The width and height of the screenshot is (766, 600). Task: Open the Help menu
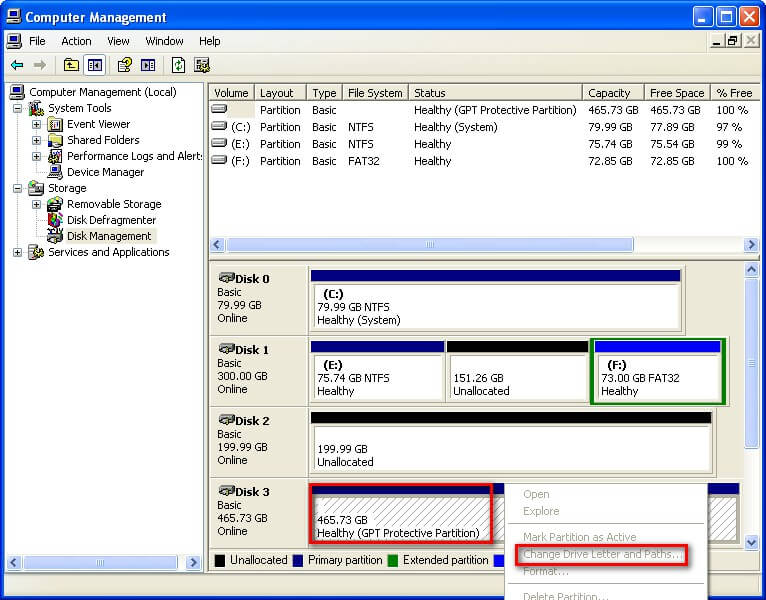click(x=210, y=42)
